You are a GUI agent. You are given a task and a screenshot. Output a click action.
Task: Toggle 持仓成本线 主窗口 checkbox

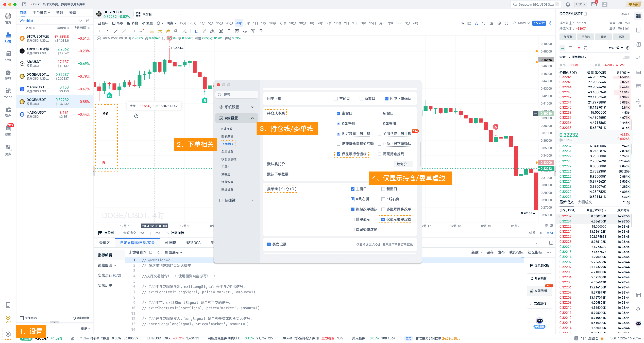338,114
